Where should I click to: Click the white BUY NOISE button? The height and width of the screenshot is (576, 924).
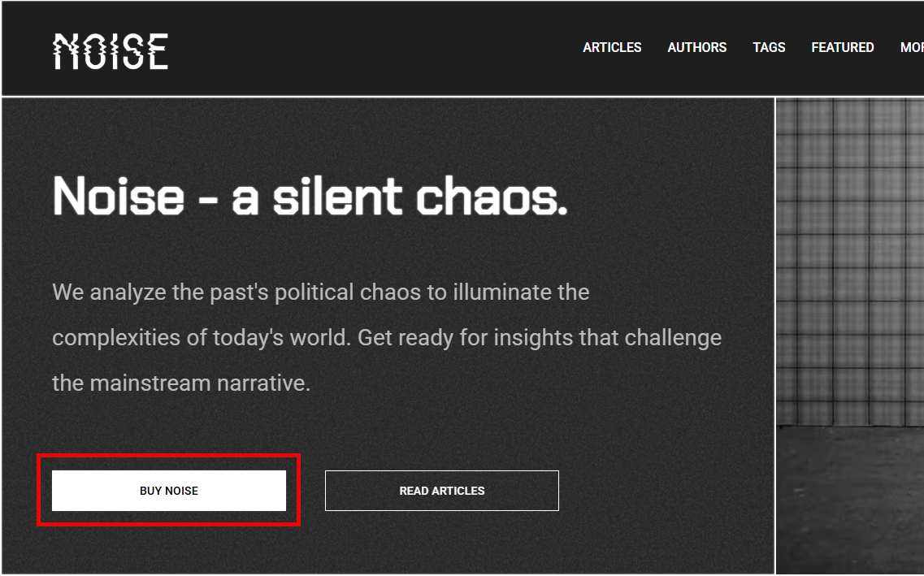click(x=169, y=491)
